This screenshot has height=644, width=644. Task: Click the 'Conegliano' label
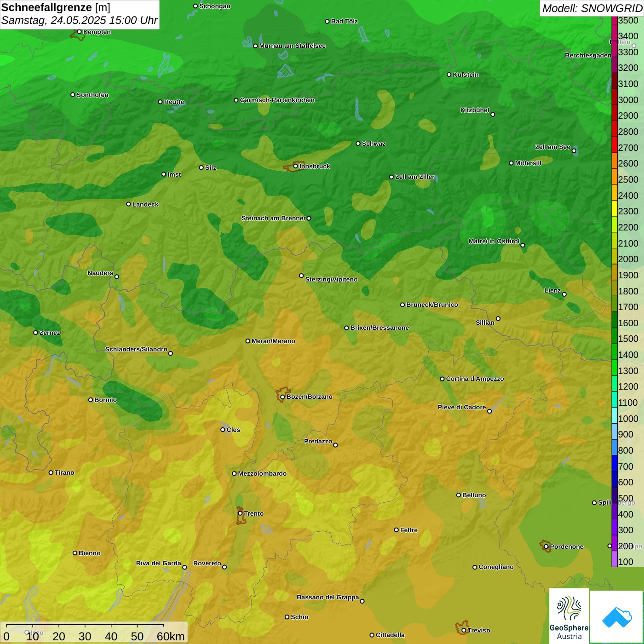tap(496, 567)
